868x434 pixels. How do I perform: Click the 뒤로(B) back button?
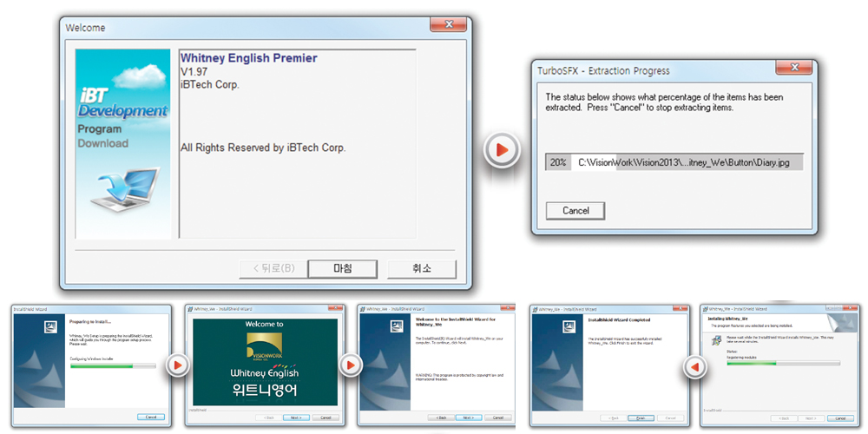[273, 268]
